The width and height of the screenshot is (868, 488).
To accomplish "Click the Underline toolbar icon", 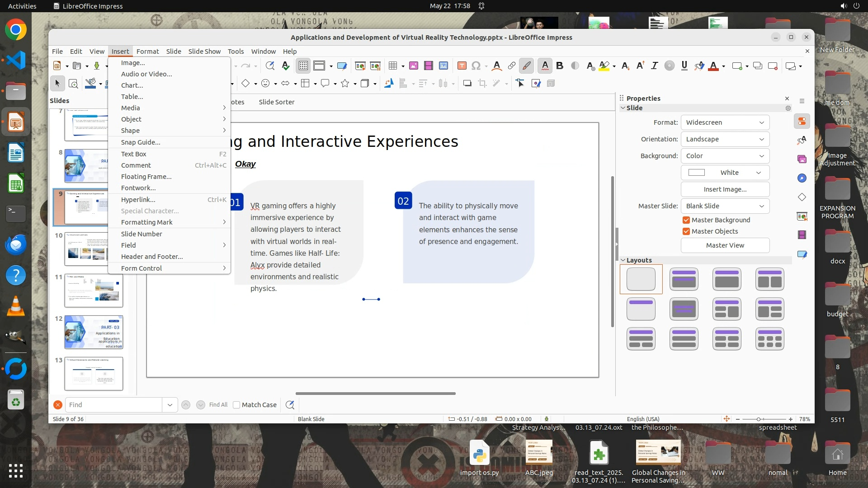I will (x=684, y=66).
